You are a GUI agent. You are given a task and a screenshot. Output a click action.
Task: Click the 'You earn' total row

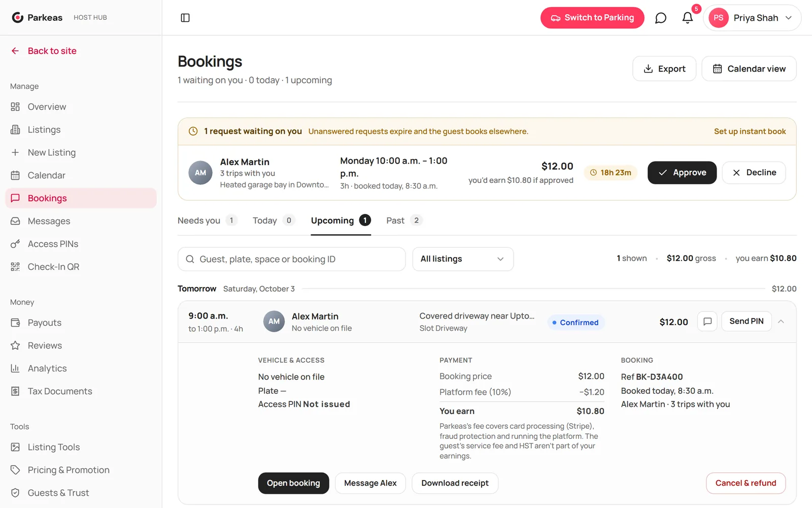click(522, 411)
